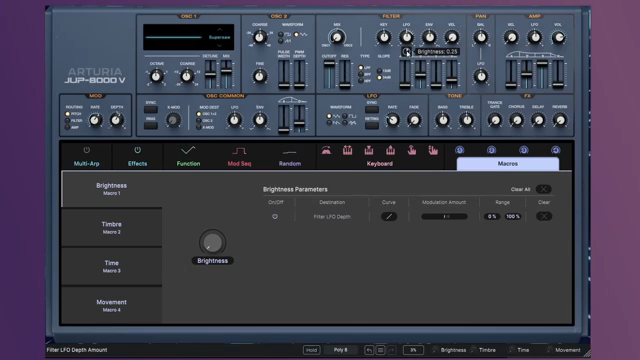Click the undo arrow icon

[x=369, y=350]
